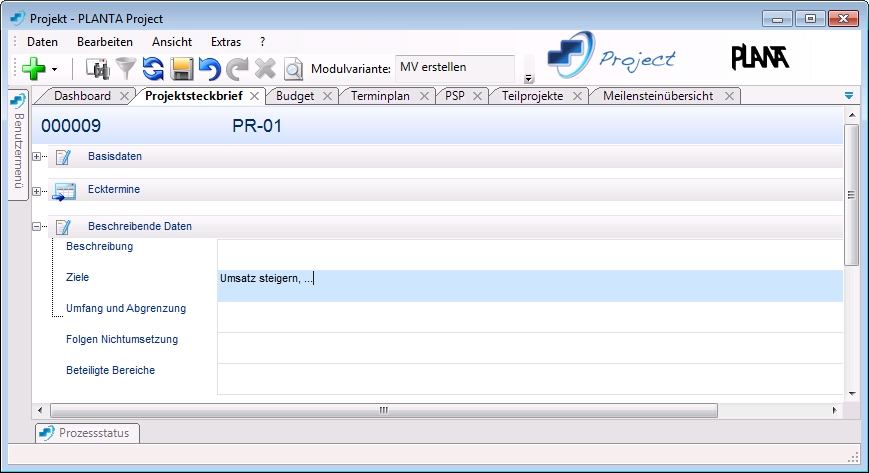The image size is (869, 473).
Task: Click the blue Undo arrow icon
Action: point(209,69)
